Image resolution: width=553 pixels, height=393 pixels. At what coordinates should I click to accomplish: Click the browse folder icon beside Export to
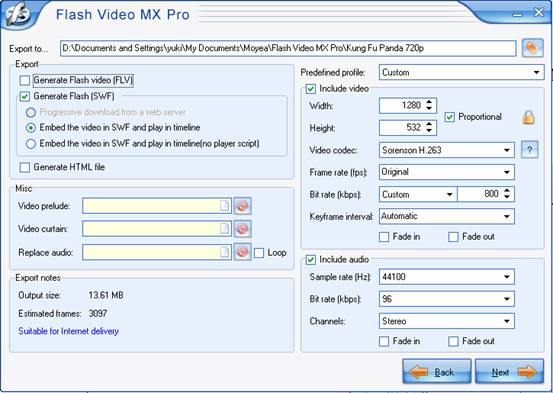coord(532,48)
